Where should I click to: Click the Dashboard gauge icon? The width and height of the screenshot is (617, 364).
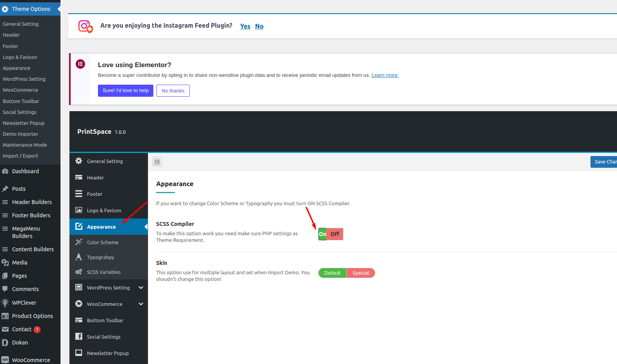coord(5,171)
